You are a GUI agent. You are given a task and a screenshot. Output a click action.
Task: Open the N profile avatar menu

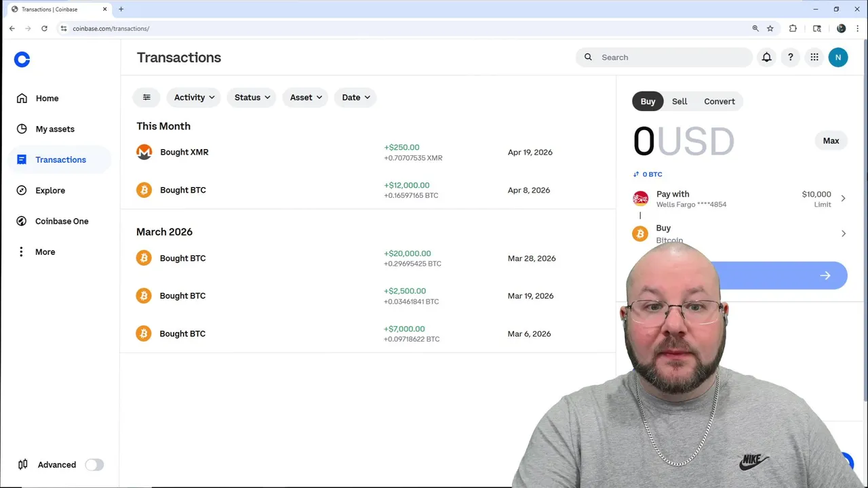point(838,58)
